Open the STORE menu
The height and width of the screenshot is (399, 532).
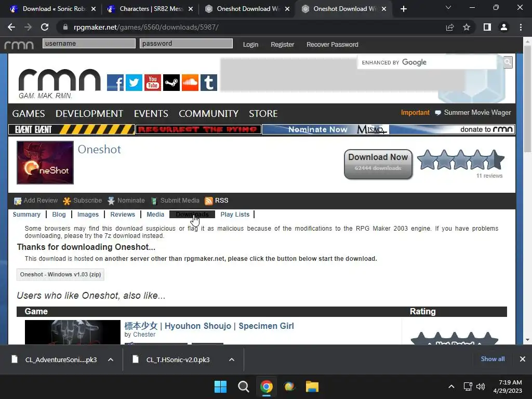tap(263, 114)
